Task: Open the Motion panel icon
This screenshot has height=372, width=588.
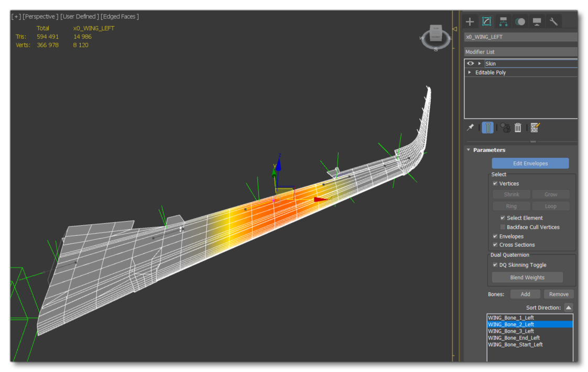Action: [520, 21]
